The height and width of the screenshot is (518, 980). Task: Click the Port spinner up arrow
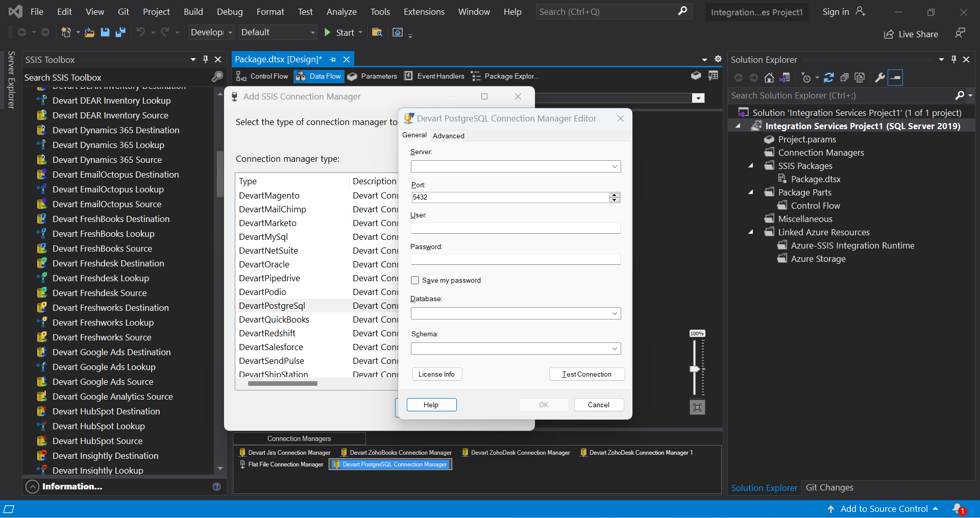(x=615, y=195)
